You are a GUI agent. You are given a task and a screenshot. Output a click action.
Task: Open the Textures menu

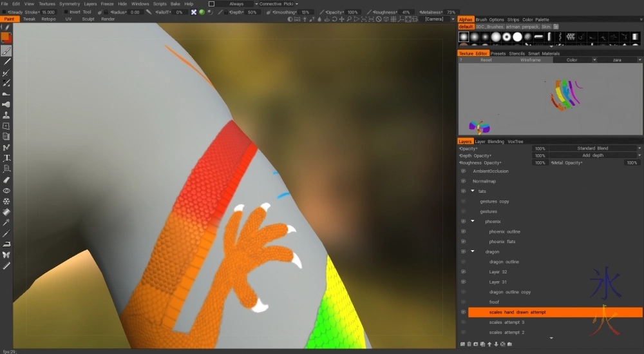[47, 4]
